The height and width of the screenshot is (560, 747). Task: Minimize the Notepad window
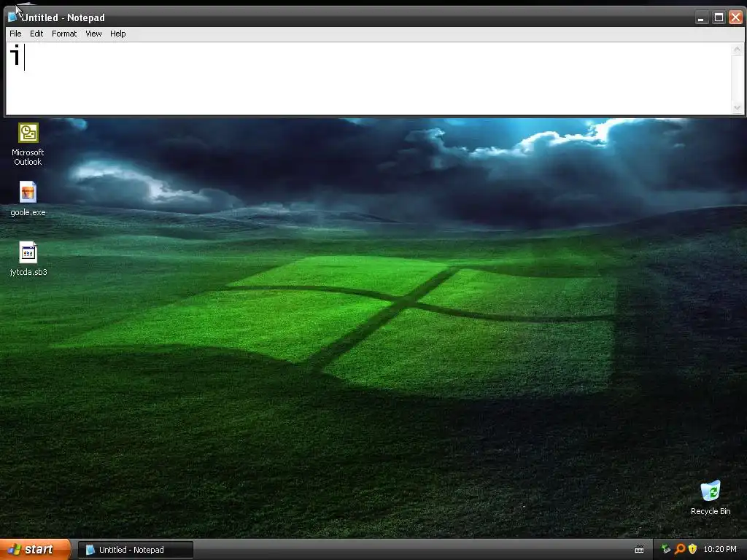(x=701, y=17)
